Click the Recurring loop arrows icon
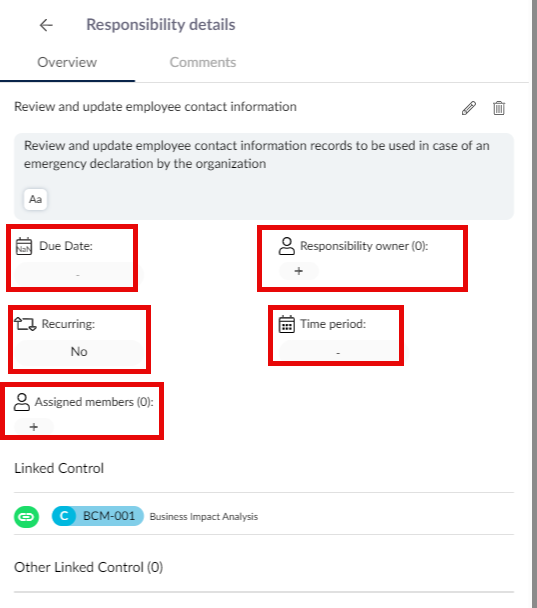537x608 pixels. click(x=25, y=324)
